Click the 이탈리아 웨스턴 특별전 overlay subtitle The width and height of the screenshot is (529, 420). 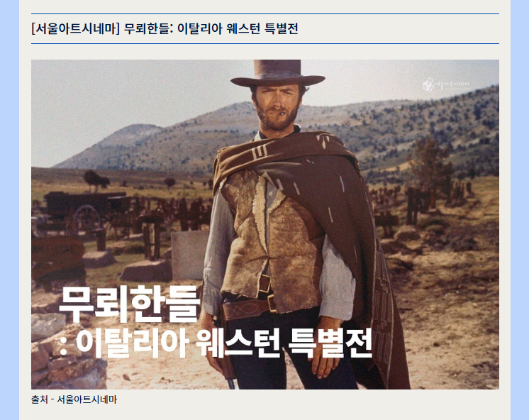click(216, 343)
